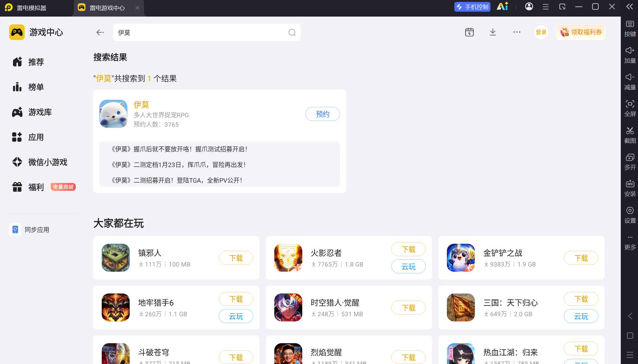Click Android recent apps menu button
638x364 pixels.
pyautogui.click(x=630, y=355)
